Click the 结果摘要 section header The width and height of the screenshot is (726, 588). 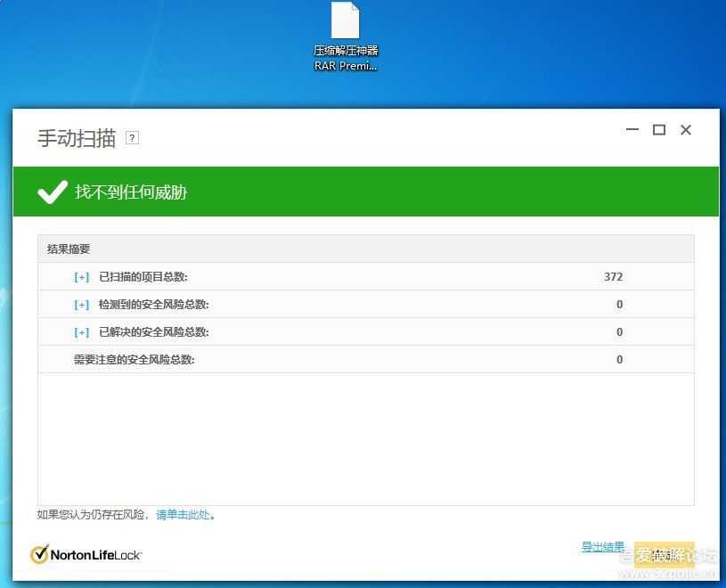67,249
